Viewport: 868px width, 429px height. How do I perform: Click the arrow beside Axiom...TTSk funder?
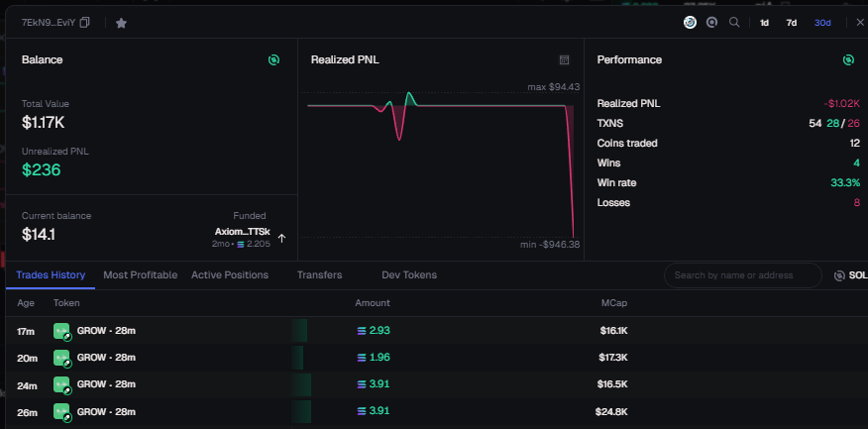coord(281,238)
